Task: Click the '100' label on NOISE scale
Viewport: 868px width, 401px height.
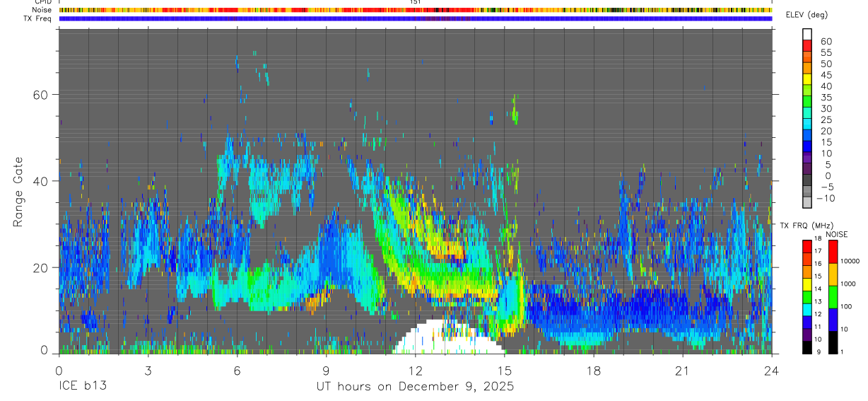Action: pos(845,306)
